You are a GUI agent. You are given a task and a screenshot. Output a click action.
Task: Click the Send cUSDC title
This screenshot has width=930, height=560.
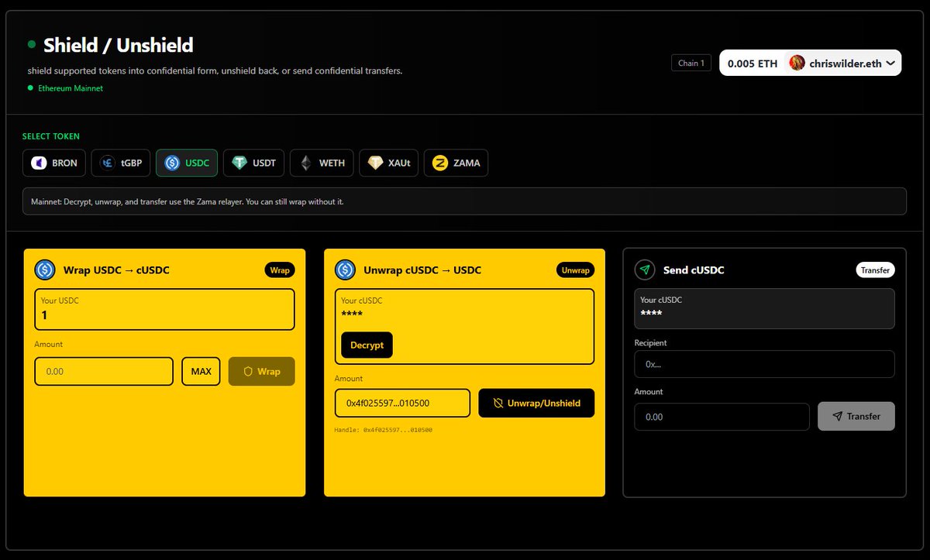coord(694,270)
